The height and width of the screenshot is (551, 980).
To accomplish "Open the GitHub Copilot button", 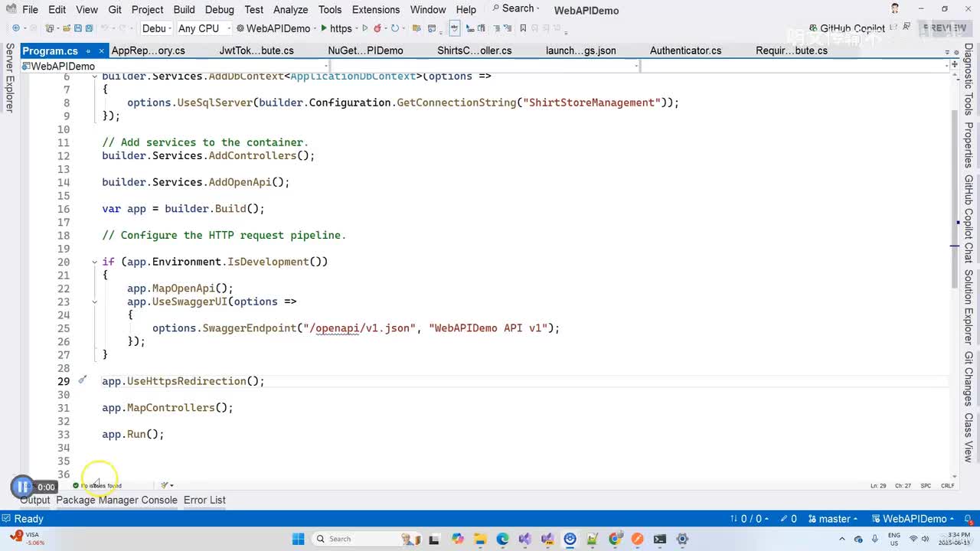I will click(847, 28).
